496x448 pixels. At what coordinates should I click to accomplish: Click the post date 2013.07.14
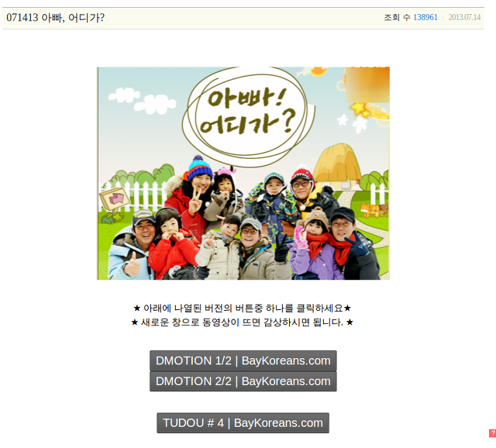coord(464,17)
